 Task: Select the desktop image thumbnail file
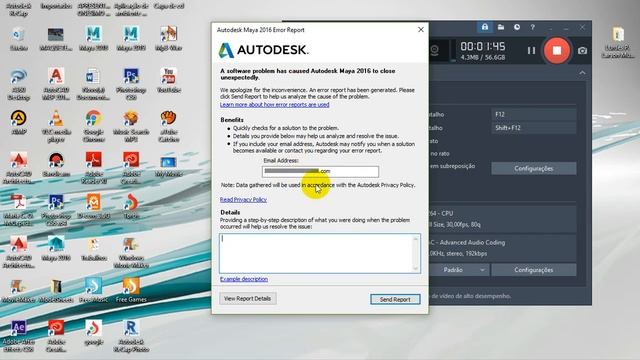pos(56,39)
